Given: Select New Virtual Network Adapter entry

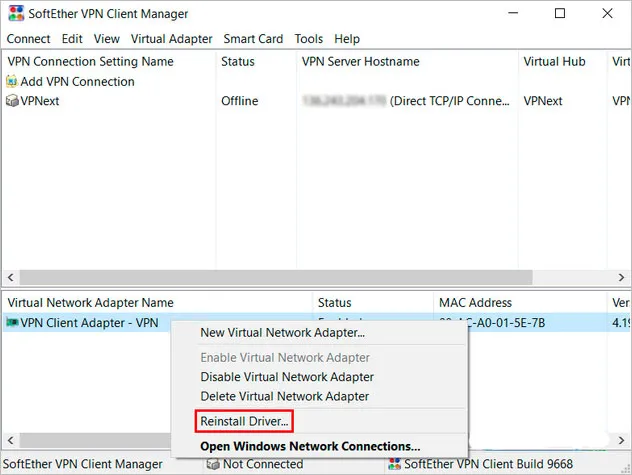Looking at the screenshot, I should (x=282, y=333).
